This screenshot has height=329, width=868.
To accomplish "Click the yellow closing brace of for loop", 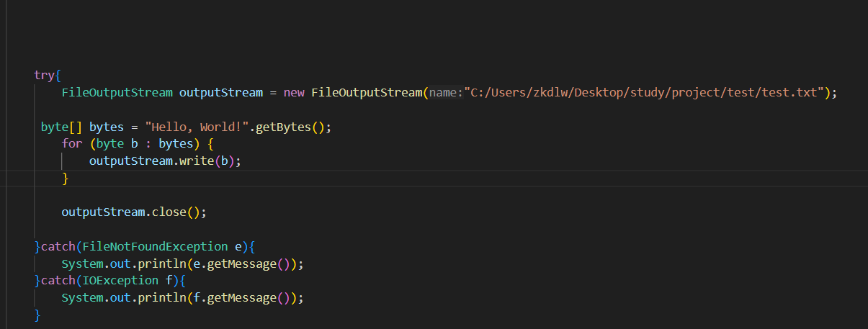I will [x=65, y=178].
